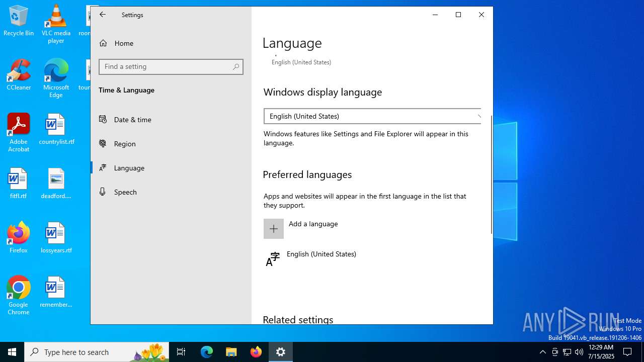The image size is (644, 362).
Task: Click the Related settings heading
Action: click(x=298, y=320)
